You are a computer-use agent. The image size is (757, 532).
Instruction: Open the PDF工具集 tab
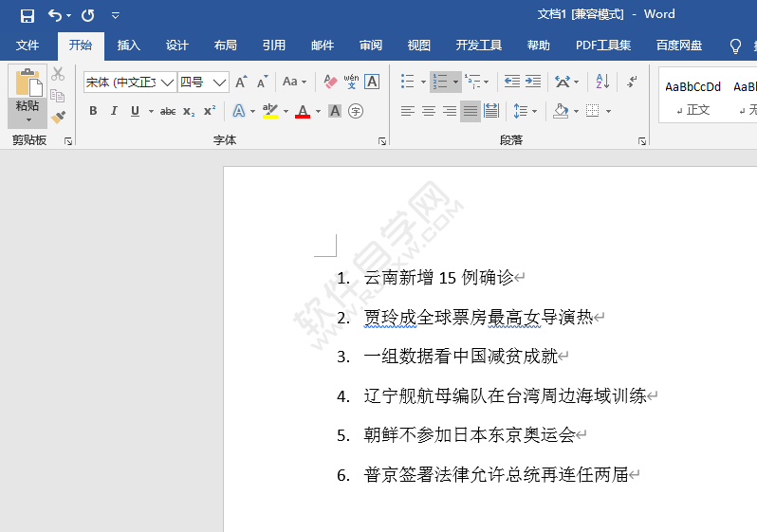(603, 46)
